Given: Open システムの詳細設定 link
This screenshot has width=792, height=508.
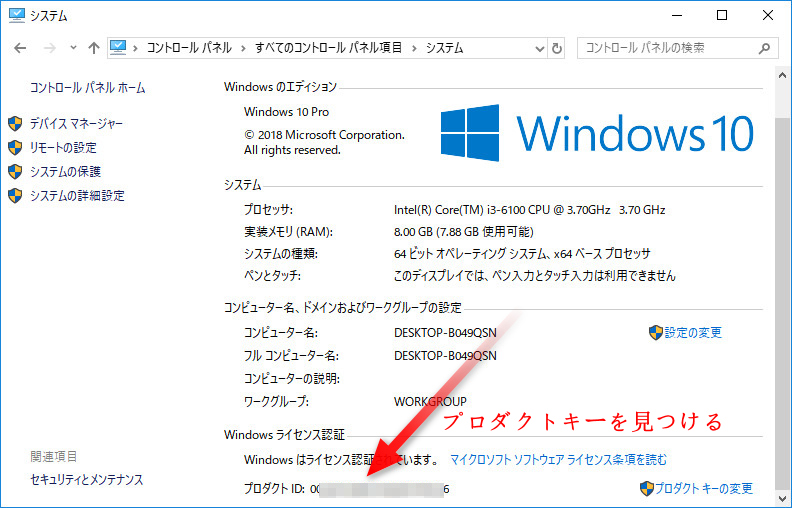Looking at the screenshot, I should tap(77, 195).
